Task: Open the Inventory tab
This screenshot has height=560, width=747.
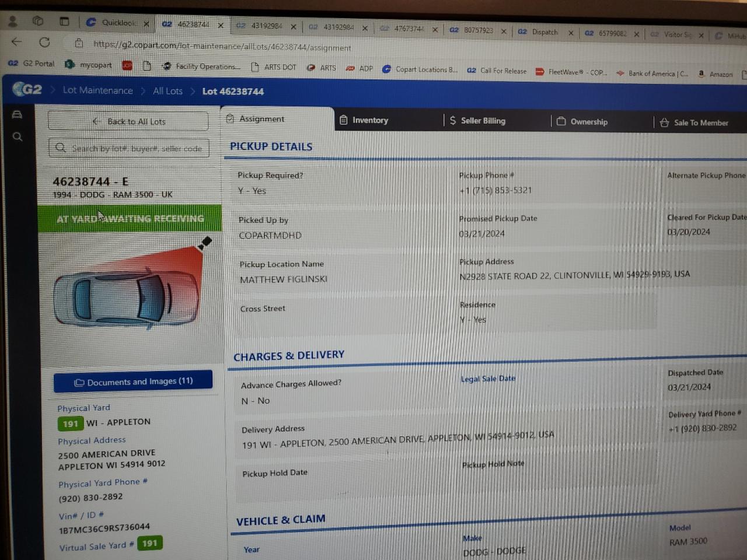Action: 364,120
